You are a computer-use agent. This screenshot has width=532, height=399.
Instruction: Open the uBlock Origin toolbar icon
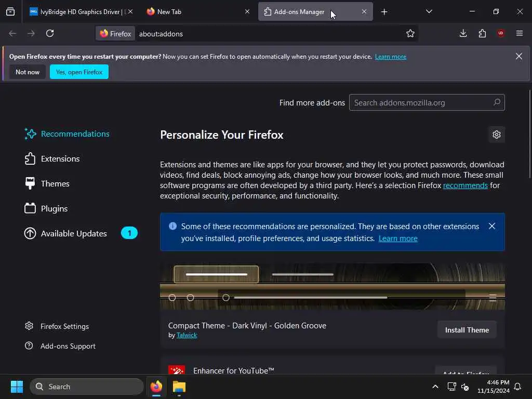501,33
